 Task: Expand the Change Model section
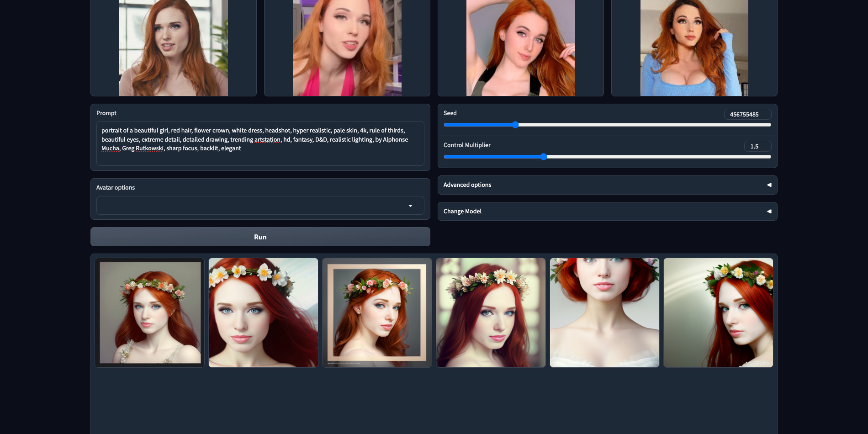pyautogui.click(x=607, y=212)
